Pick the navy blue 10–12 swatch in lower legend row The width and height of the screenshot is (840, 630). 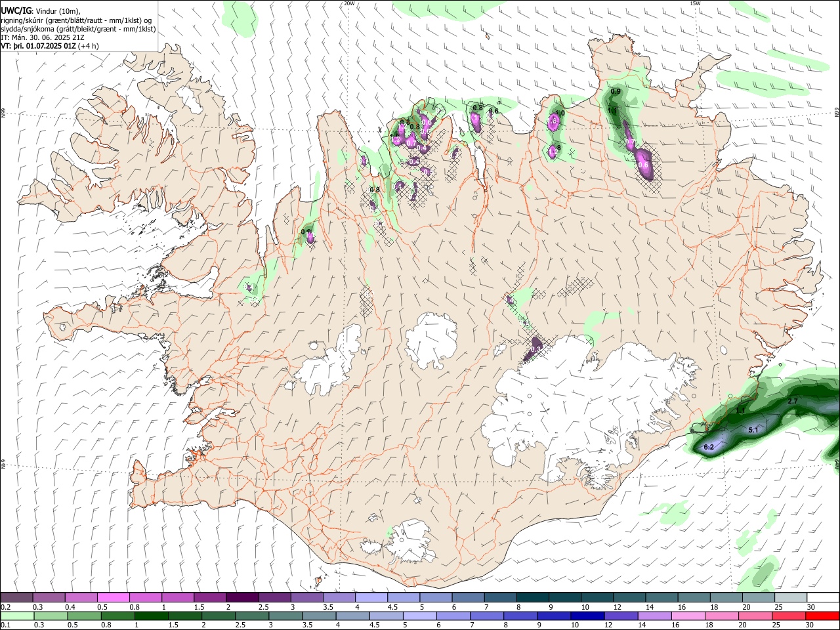click(x=587, y=616)
